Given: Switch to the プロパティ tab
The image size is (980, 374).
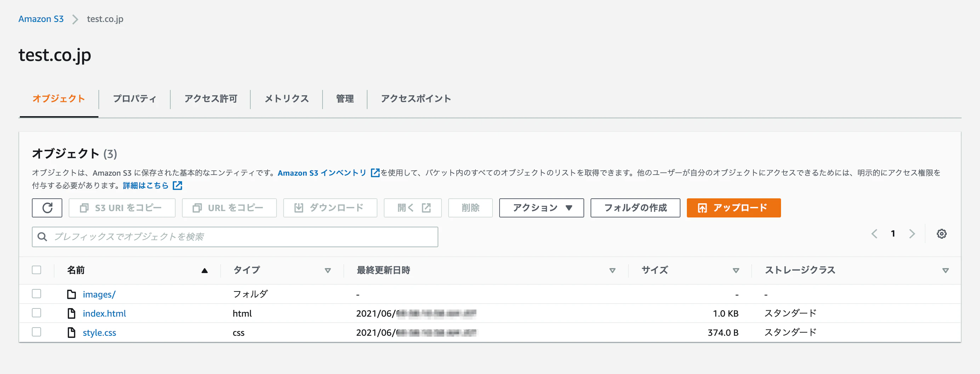Looking at the screenshot, I should coord(135,98).
